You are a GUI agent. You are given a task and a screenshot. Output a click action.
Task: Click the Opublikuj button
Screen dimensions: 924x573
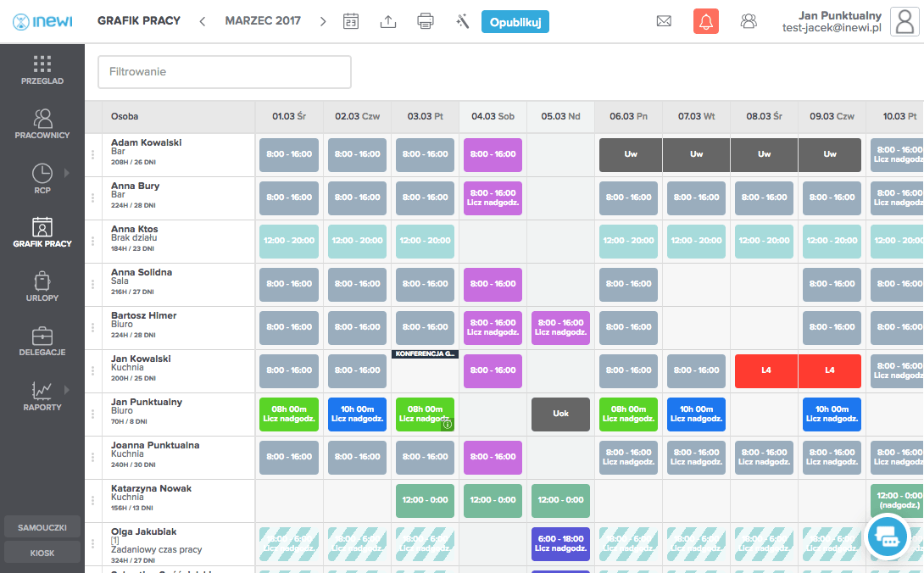515,21
